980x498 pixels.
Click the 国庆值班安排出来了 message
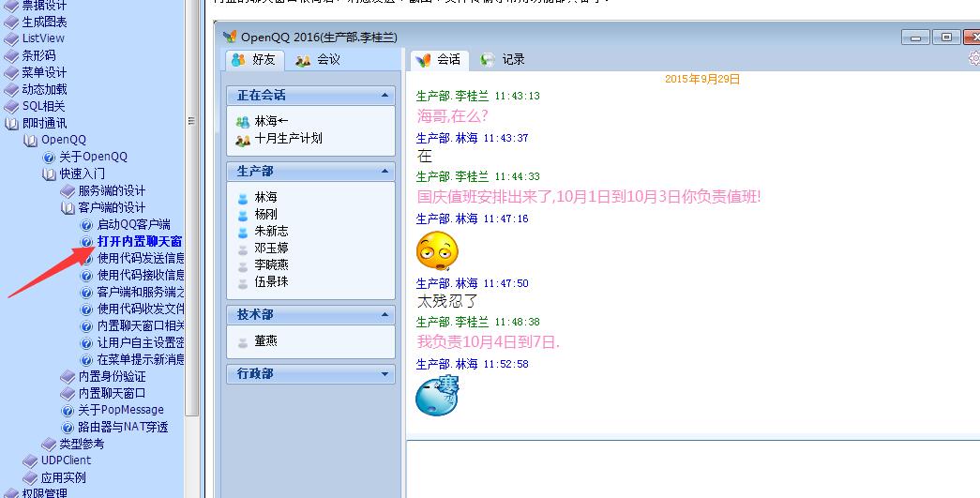[x=589, y=196]
